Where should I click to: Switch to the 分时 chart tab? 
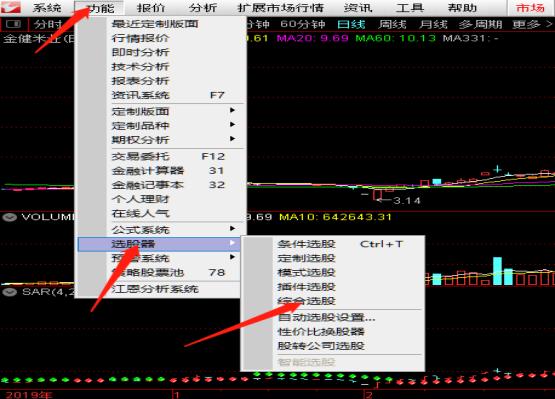point(47,24)
